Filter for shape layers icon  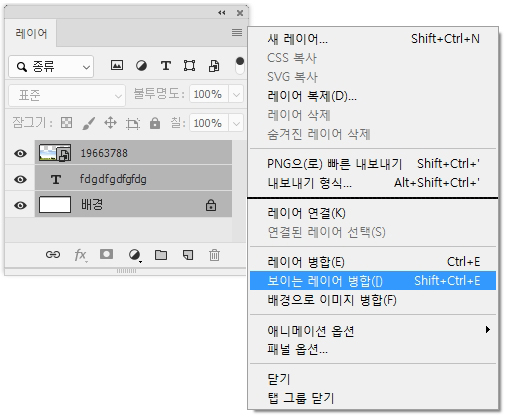(x=189, y=66)
